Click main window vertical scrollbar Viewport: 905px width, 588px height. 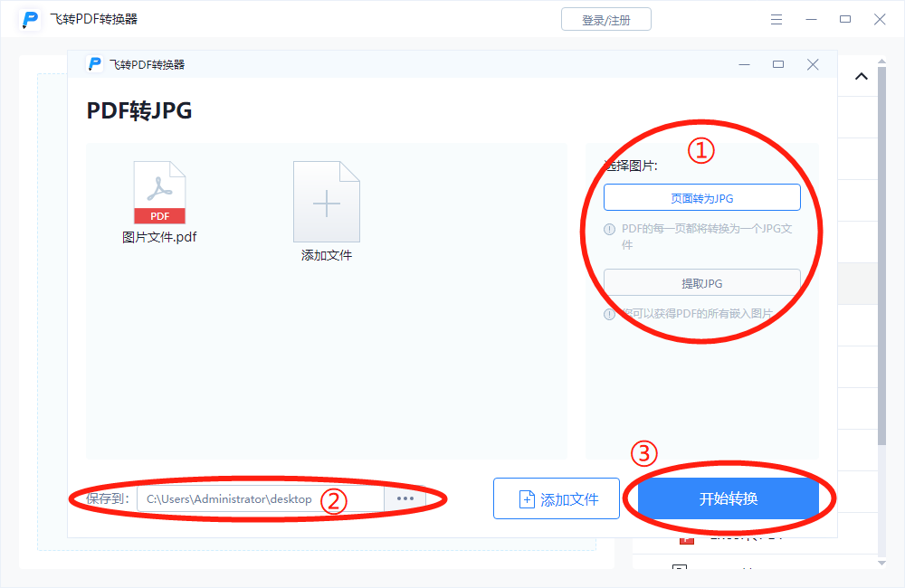(x=881, y=256)
